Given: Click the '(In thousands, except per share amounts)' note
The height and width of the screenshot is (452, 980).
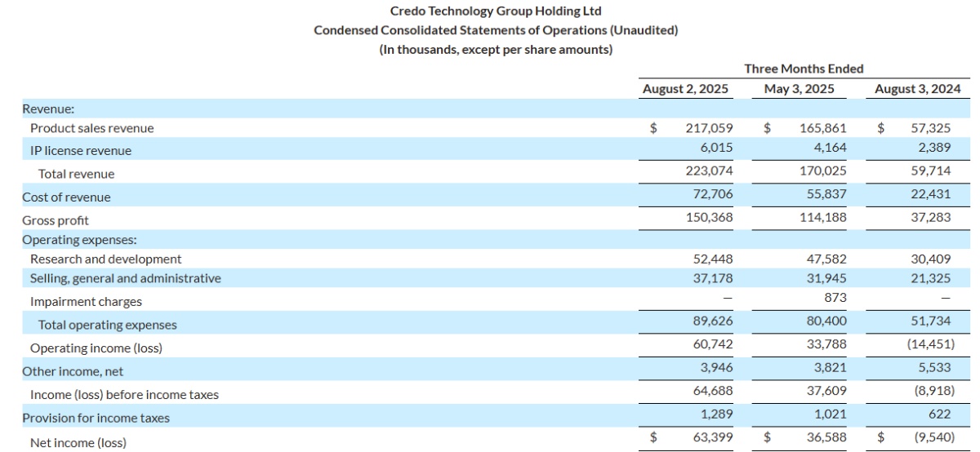Looking at the screenshot, I should pos(496,50).
